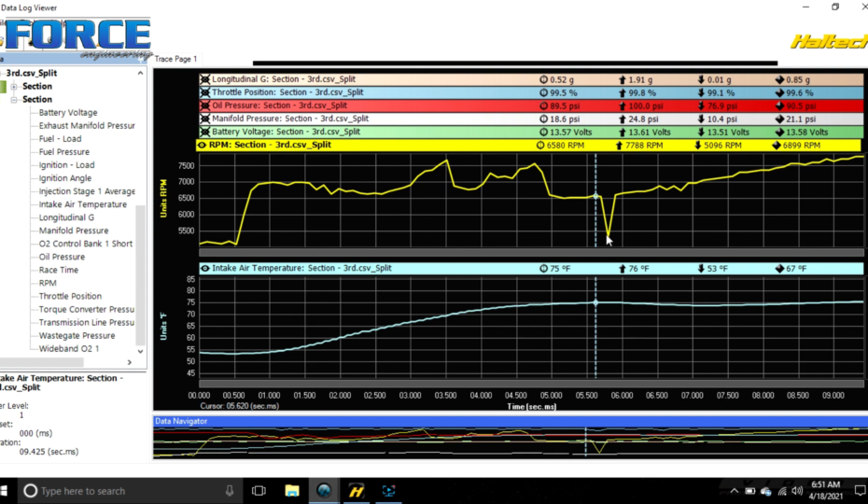Screen dimensions: 868x504
Task: Select Intake Air Temperature in tree
Action: click(x=83, y=204)
